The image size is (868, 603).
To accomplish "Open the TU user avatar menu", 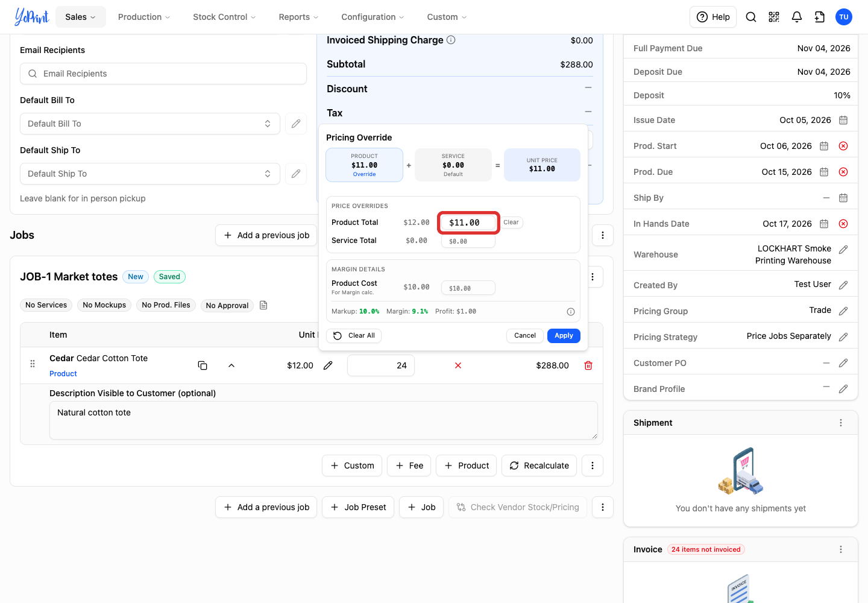I will [844, 17].
